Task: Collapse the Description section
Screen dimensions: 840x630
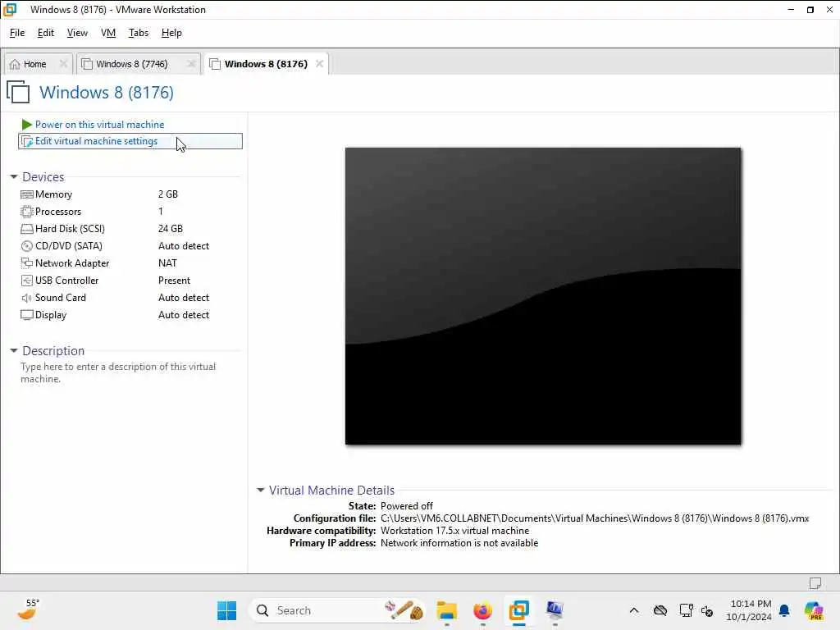Action: [x=14, y=351]
